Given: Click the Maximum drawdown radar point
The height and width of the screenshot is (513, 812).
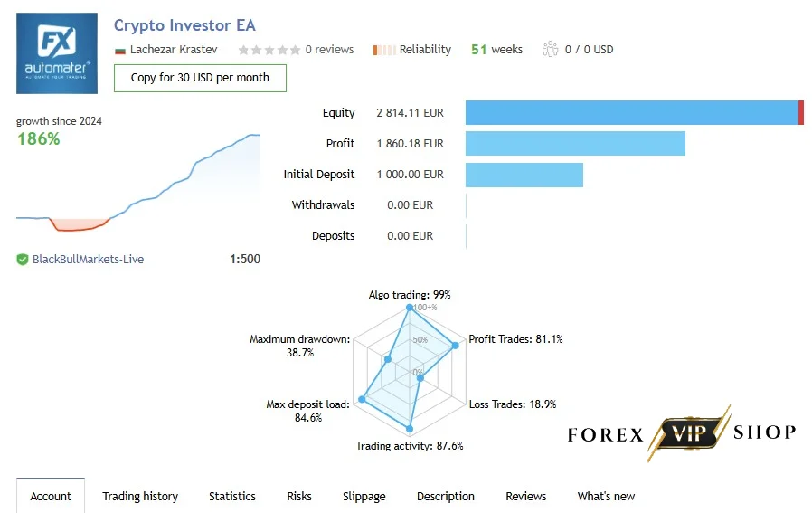Looking at the screenshot, I should (388, 359).
